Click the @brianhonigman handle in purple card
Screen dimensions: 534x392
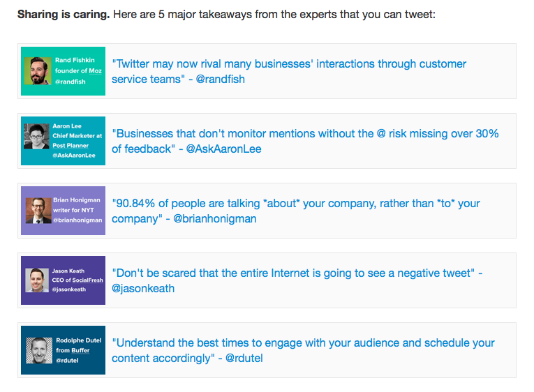pos(77,220)
